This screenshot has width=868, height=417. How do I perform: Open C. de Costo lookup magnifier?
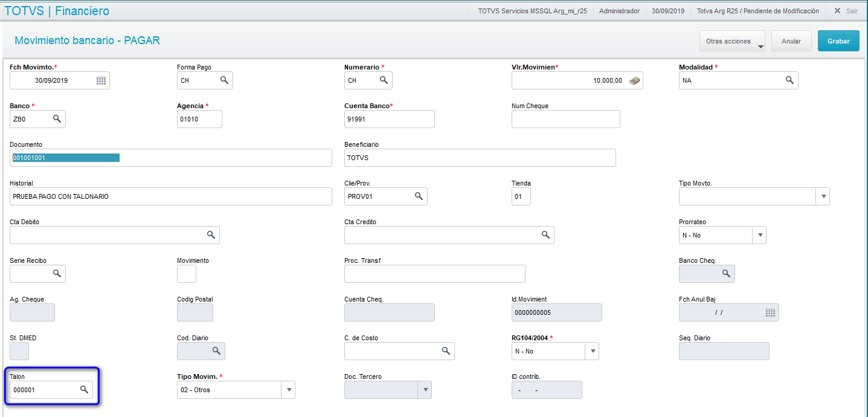click(446, 351)
